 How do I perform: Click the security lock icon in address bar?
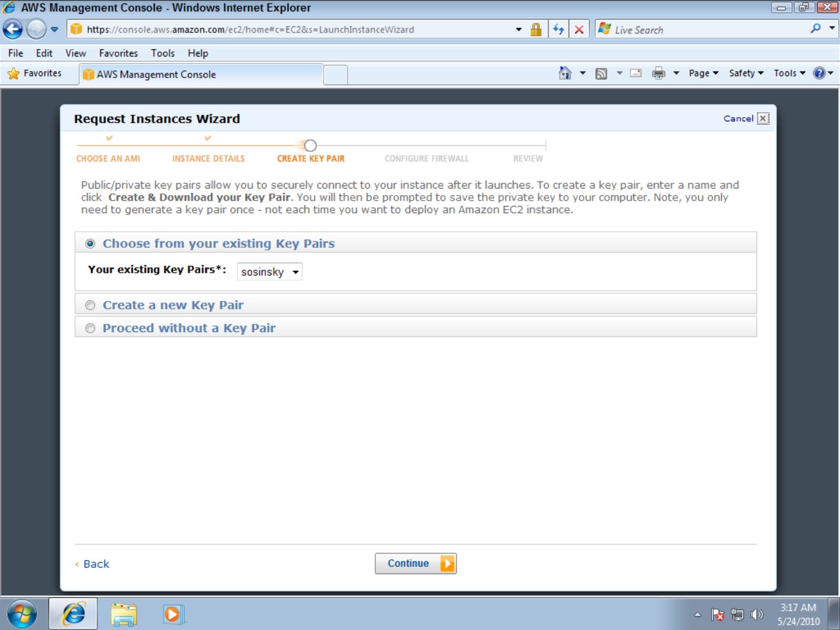click(x=536, y=29)
